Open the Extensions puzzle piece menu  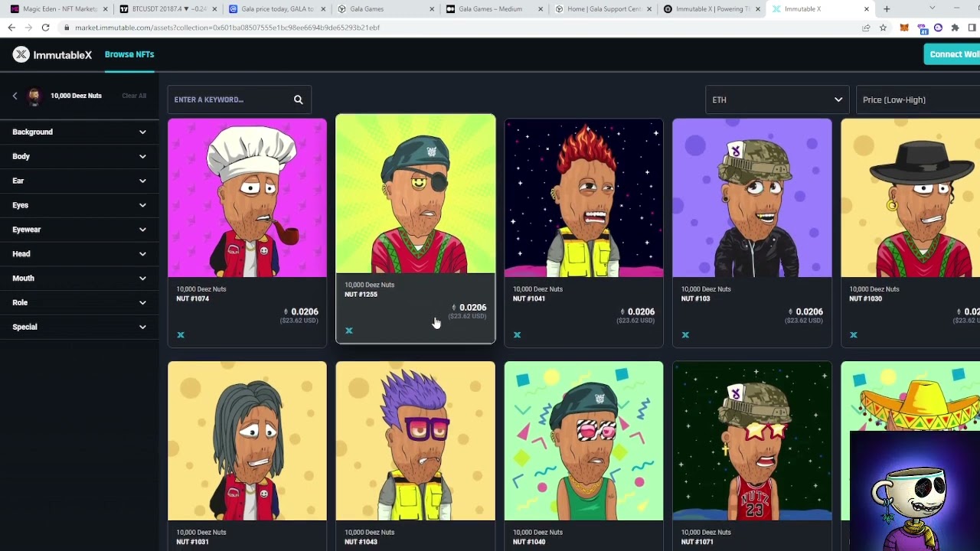[x=955, y=28]
